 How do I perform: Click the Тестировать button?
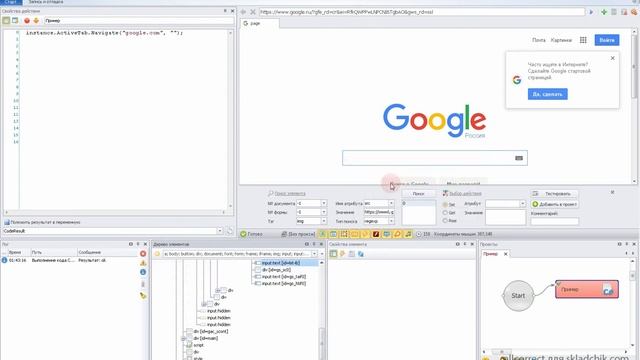click(x=554, y=194)
